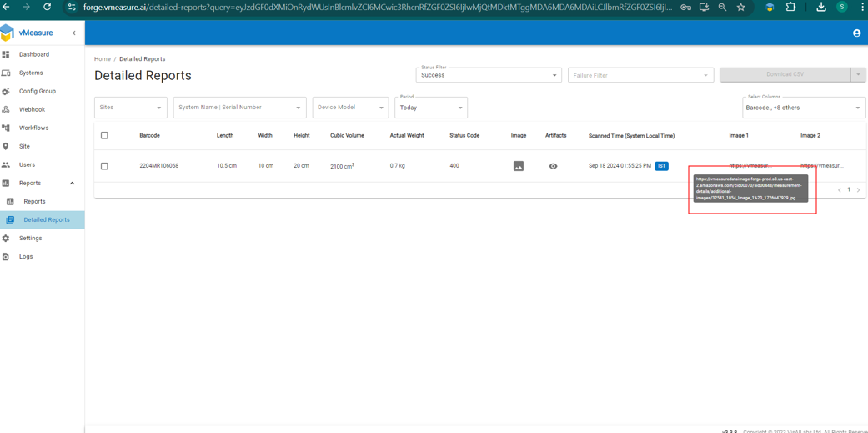This screenshot has width=868, height=433.
Task: Click the Barcode column header
Action: [149, 135]
